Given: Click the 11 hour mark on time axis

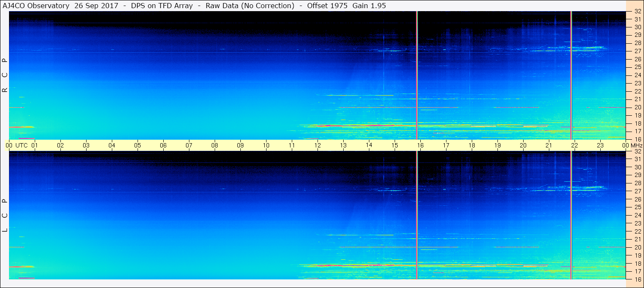Looking at the screenshot, I should 292,145.
